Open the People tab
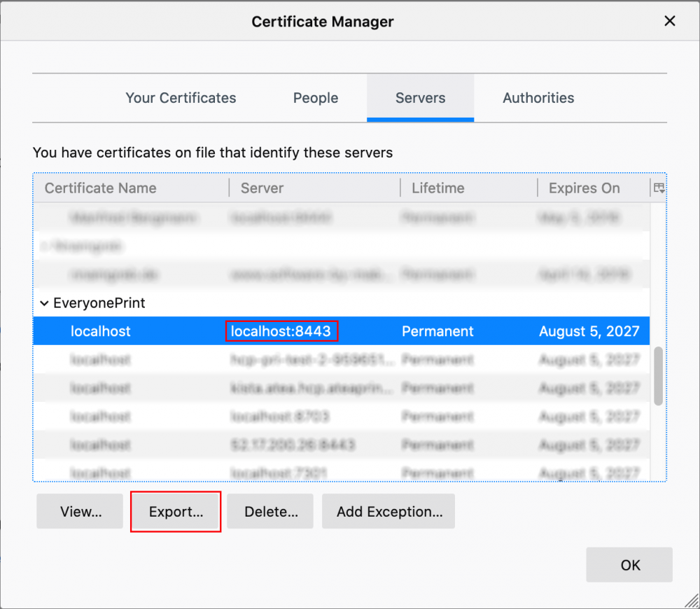The image size is (700, 609). (x=315, y=98)
